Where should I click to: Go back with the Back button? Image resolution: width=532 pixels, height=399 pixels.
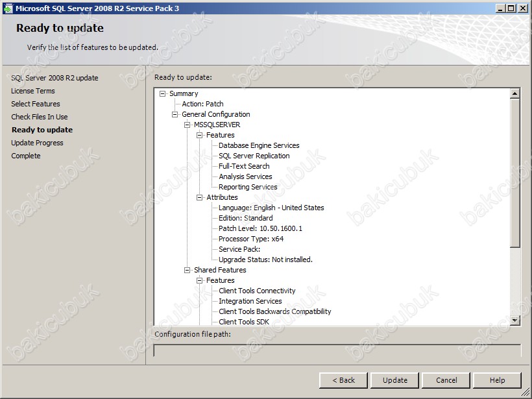[x=343, y=380]
